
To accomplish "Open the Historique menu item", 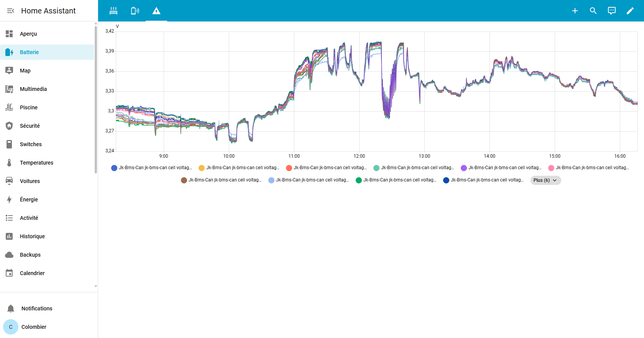I will [32, 236].
